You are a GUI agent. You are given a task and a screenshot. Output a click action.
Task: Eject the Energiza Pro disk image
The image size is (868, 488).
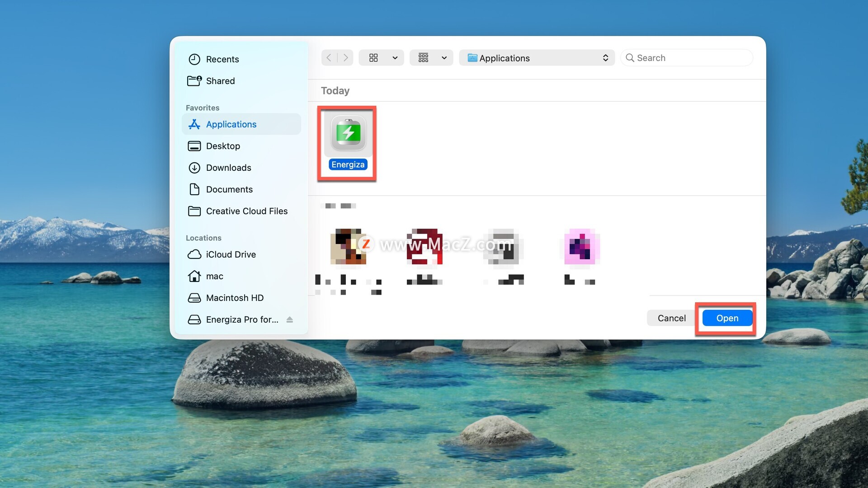(x=290, y=319)
